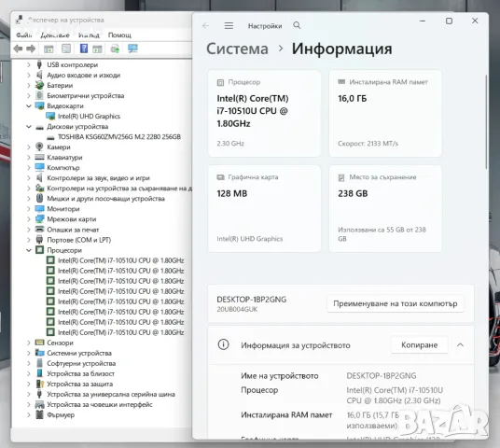Expand the Аудио входове и изходи node

coord(29,75)
